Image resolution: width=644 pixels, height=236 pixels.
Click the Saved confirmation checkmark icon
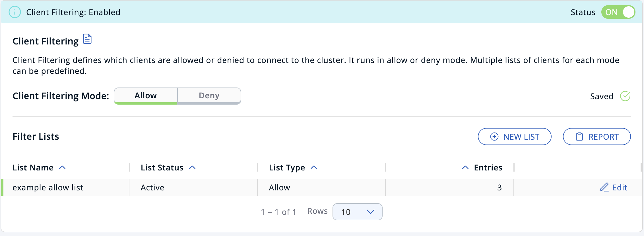[625, 96]
